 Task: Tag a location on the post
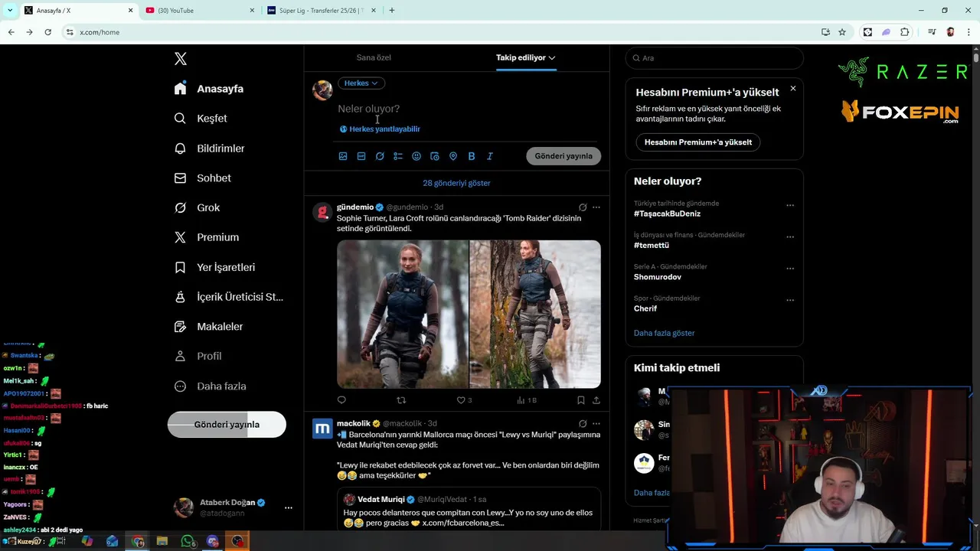(x=453, y=156)
